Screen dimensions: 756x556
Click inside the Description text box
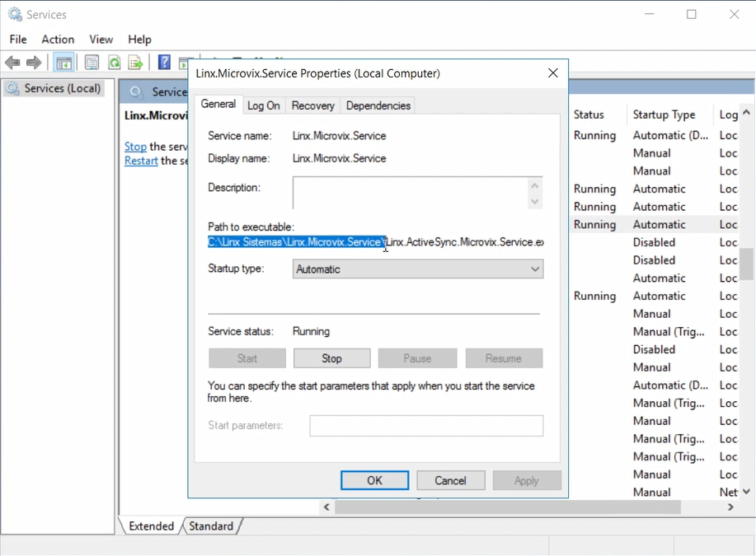pyautogui.click(x=411, y=193)
